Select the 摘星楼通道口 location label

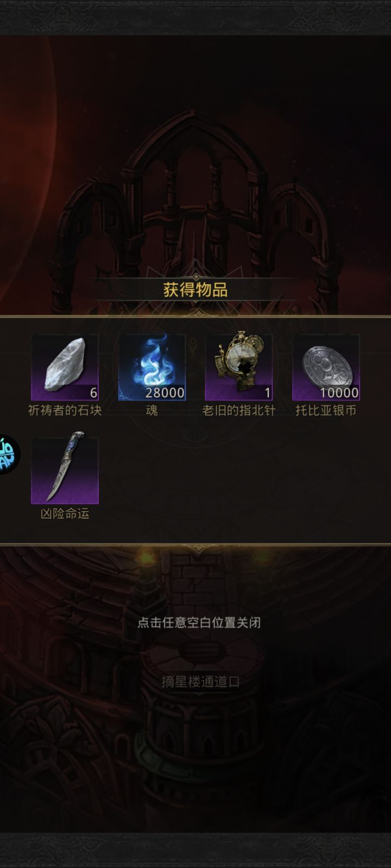click(x=200, y=682)
